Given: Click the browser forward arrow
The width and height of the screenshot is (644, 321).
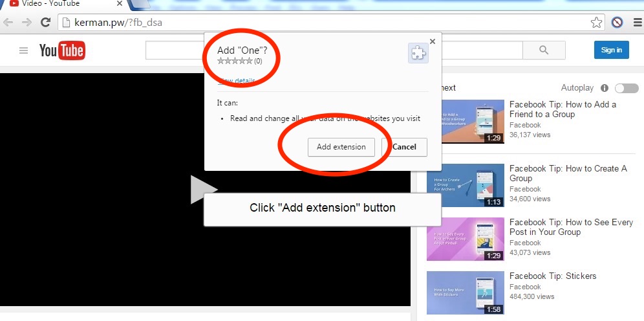Looking at the screenshot, I should [27, 22].
